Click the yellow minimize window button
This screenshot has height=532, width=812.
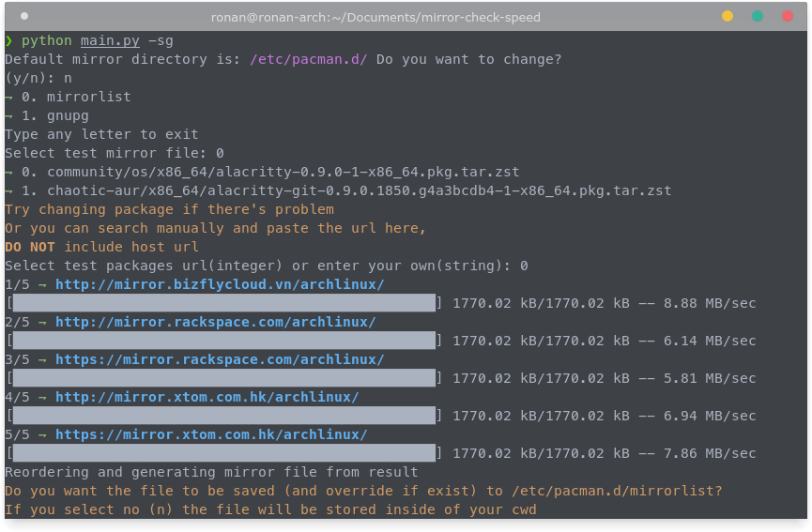[728, 17]
